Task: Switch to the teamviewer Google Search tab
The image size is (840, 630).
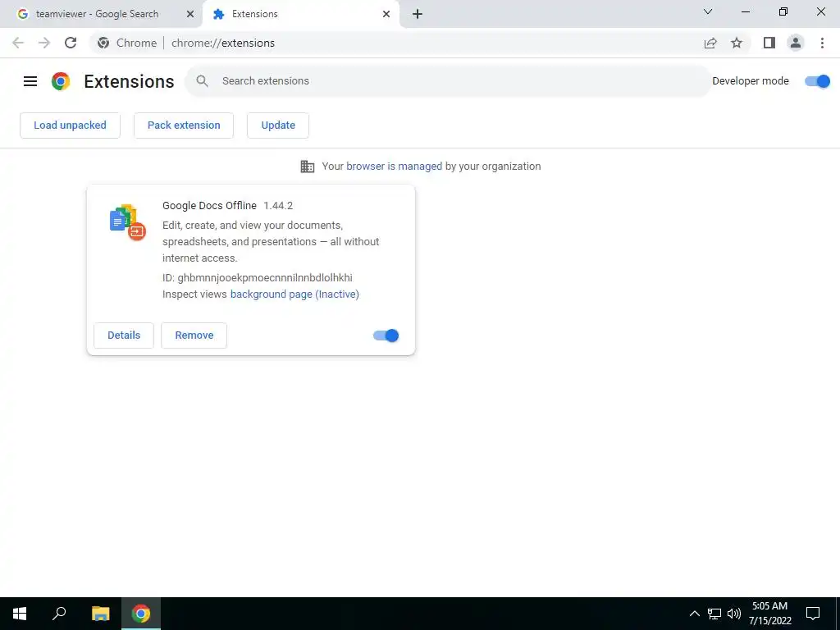Action: 102,14
